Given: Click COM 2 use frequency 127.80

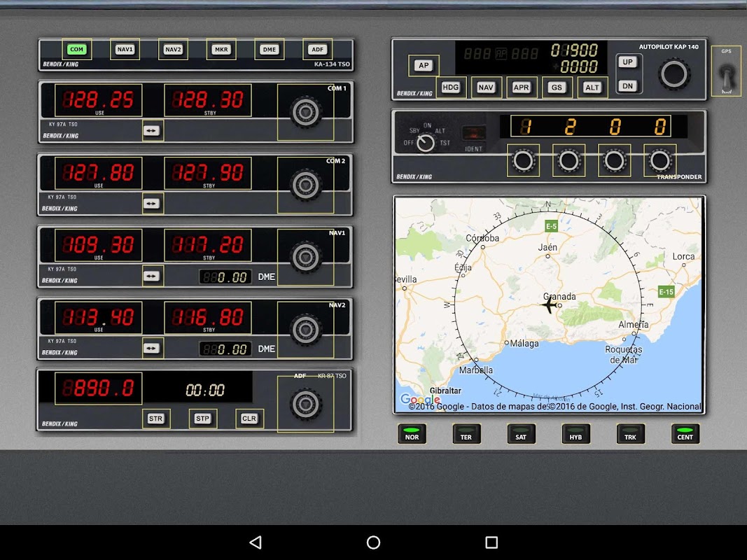Looking at the screenshot, I should click(99, 173).
